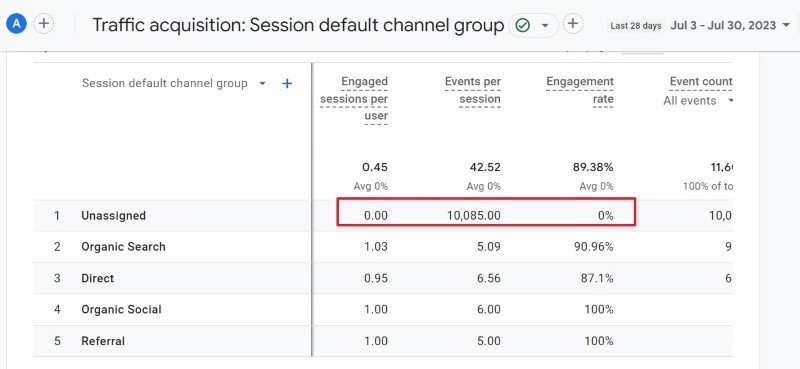Click Organic Social events per session 6.00
The image size is (800, 369).
(489, 310)
